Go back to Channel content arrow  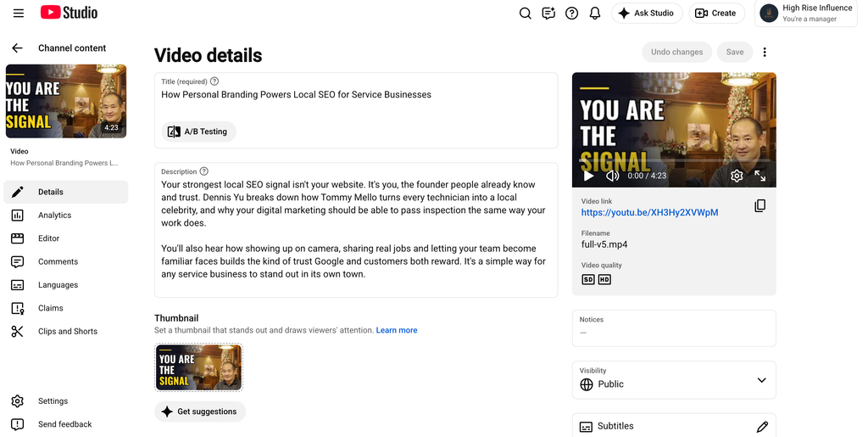[x=17, y=48]
